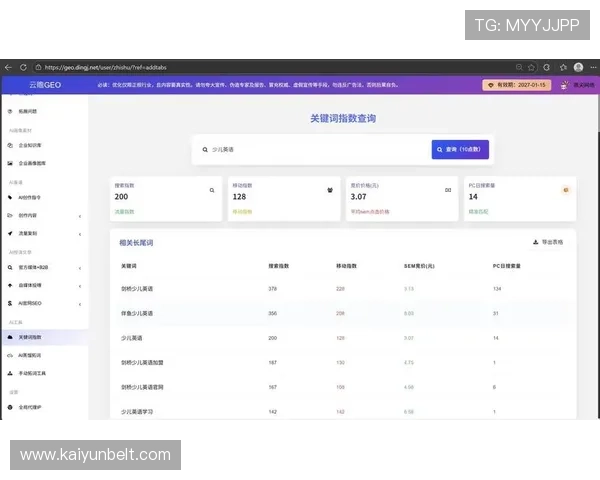Open the zoom magnifier in the address bar
Viewport: 600px width, 480px height.
519,67
